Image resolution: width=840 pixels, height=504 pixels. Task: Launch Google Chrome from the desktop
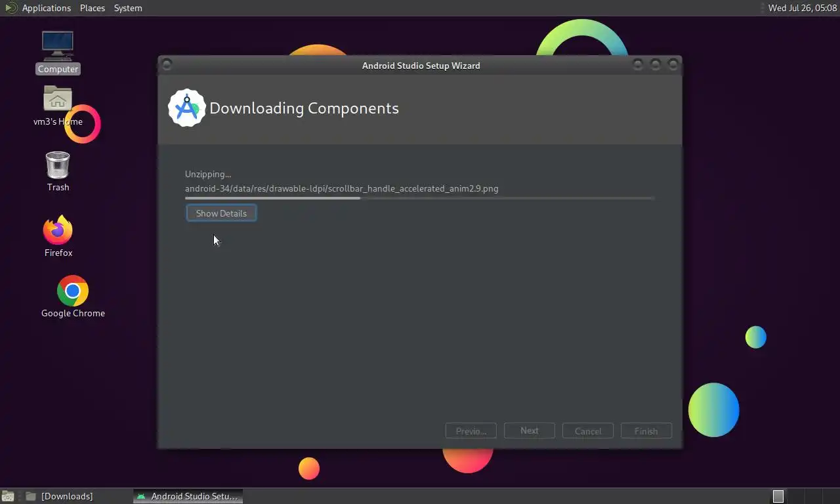[73, 297]
